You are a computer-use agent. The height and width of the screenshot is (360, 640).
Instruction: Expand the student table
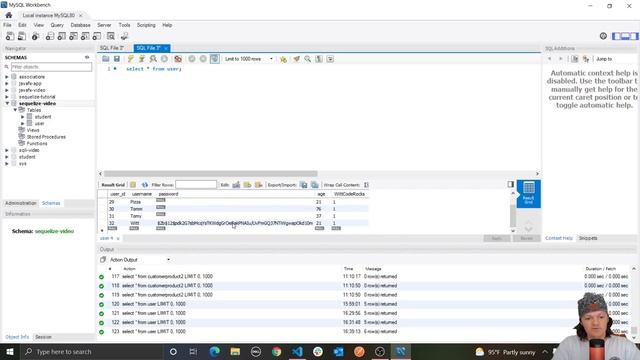[23, 117]
